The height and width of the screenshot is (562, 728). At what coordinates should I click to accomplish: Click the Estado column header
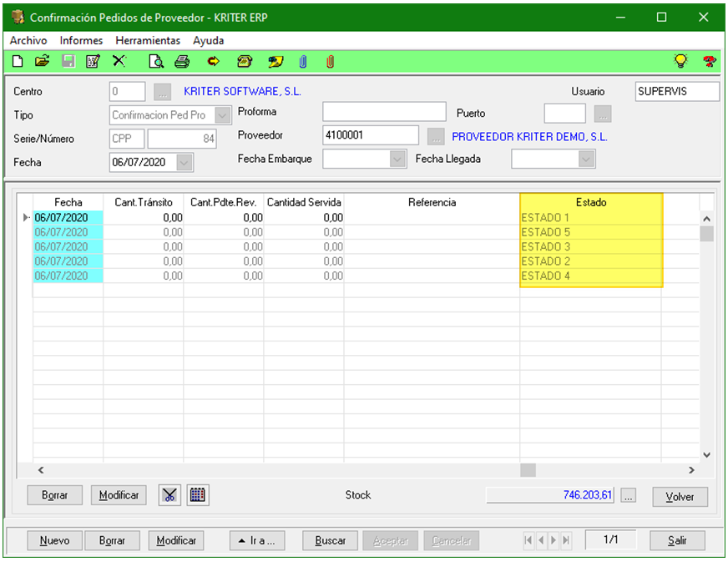coord(590,202)
